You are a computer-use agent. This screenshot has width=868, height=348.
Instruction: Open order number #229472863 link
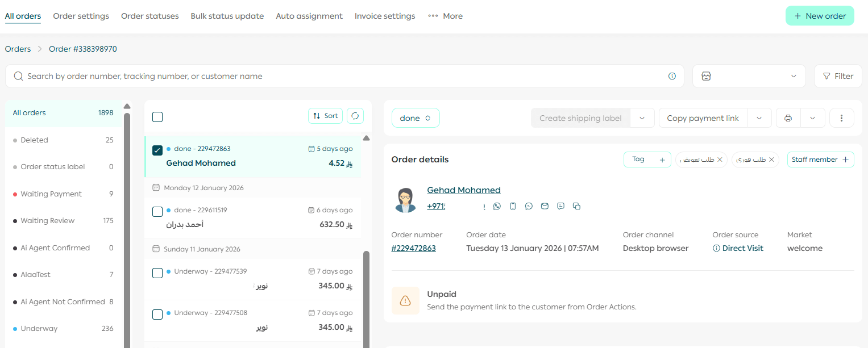413,248
